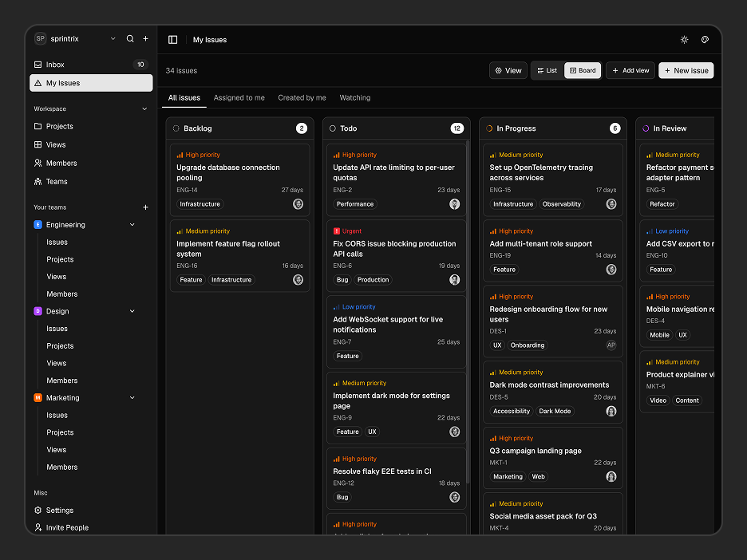Screen dimensions: 747x560
Task: Switch theme with the sun icon
Action: click(684, 40)
